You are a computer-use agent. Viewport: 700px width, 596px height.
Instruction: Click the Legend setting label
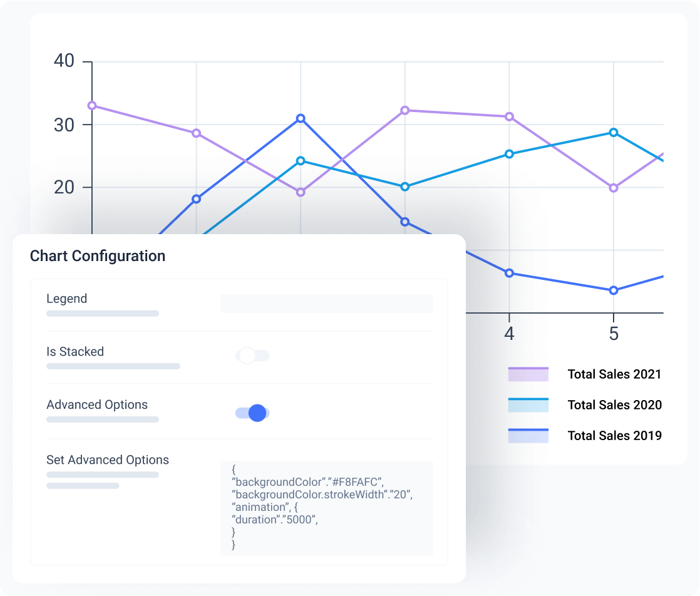tap(66, 299)
